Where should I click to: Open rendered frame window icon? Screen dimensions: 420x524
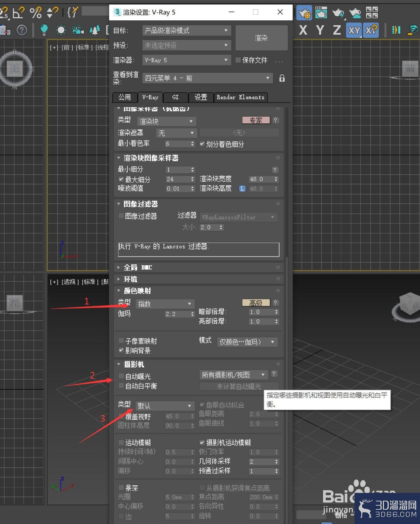tap(321, 13)
